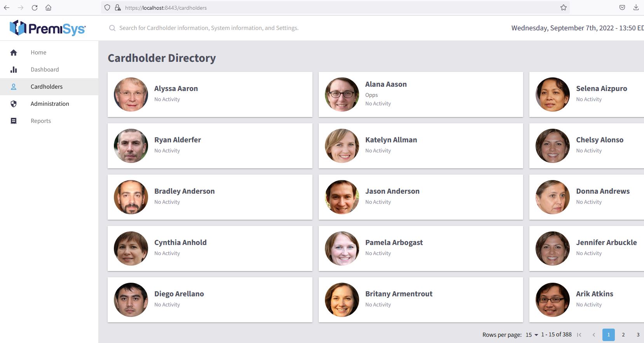The height and width of the screenshot is (343, 644).
Task: Go to page 2
Action: click(x=623, y=335)
